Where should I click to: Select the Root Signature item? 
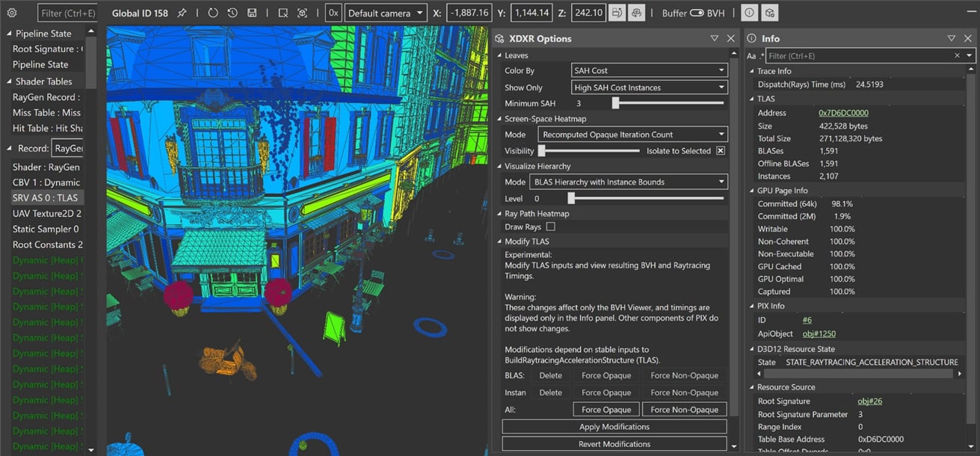(47, 49)
